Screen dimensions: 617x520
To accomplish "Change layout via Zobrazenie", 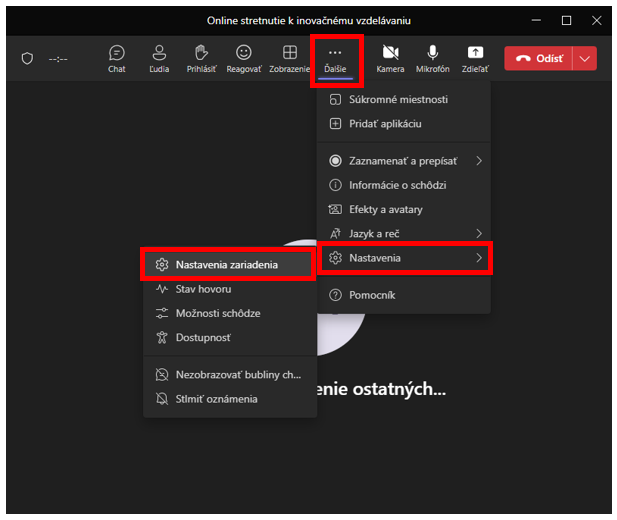I will click(x=289, y=59).
